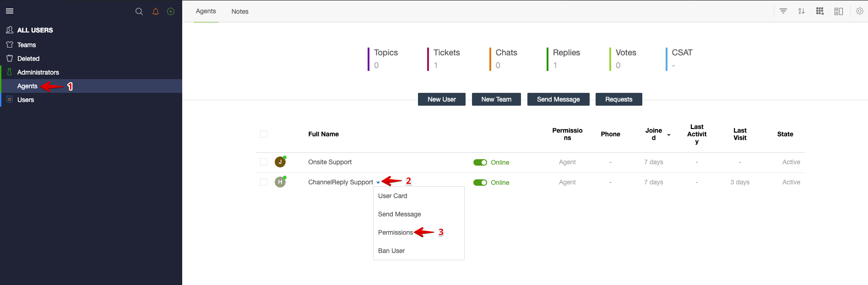Click the green plus add icon
Image resolution: width=868 pixels, height=285 pixels.
[171, 11]
